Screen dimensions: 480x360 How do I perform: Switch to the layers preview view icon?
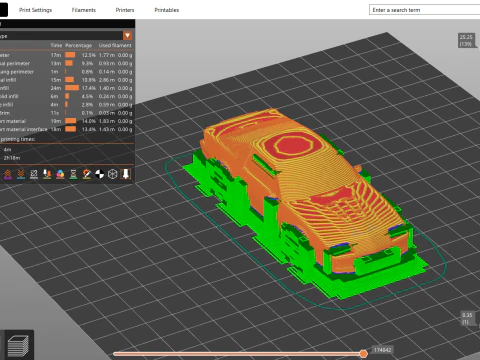point(18,346)
